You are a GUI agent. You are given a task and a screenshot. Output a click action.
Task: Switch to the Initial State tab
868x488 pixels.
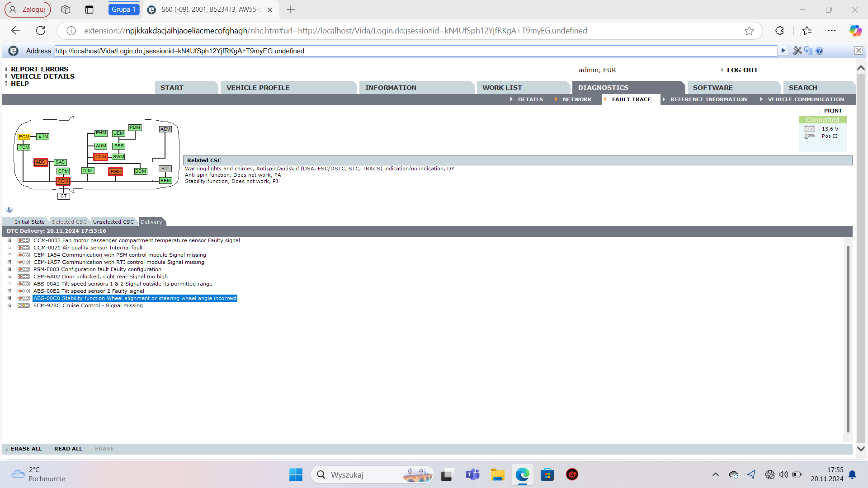(29, 222)
